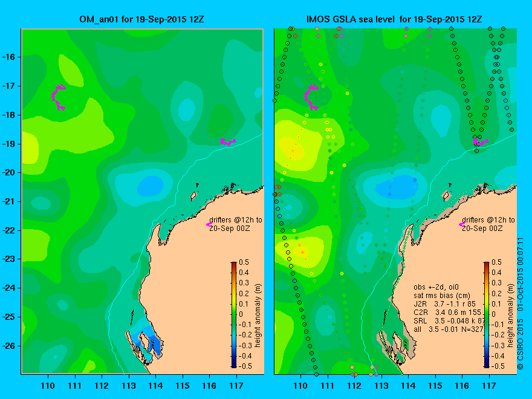Click longitude label 110 under the right map

click(x=300, y=386)
